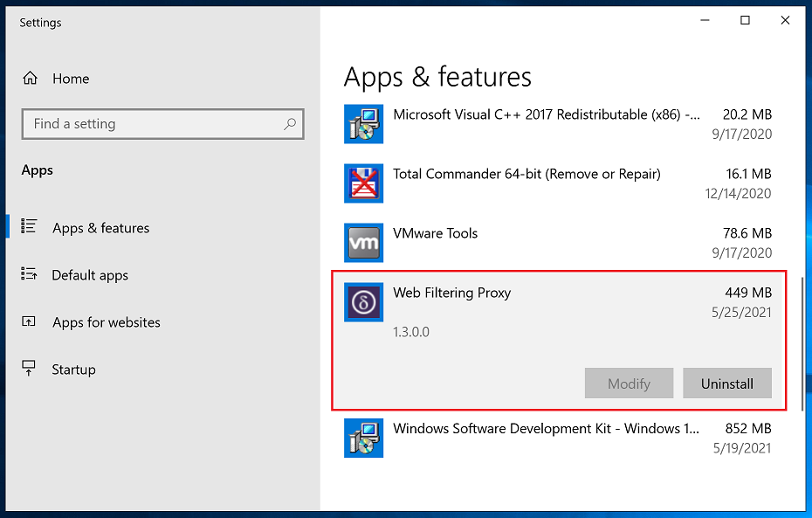Click the Settings window title text
This screenshot has height=518, width=812.
[40, 23]
